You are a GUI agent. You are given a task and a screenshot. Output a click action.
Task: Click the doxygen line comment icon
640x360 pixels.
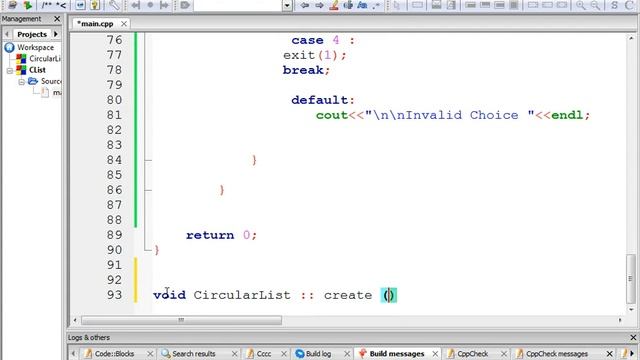[61, 5]
